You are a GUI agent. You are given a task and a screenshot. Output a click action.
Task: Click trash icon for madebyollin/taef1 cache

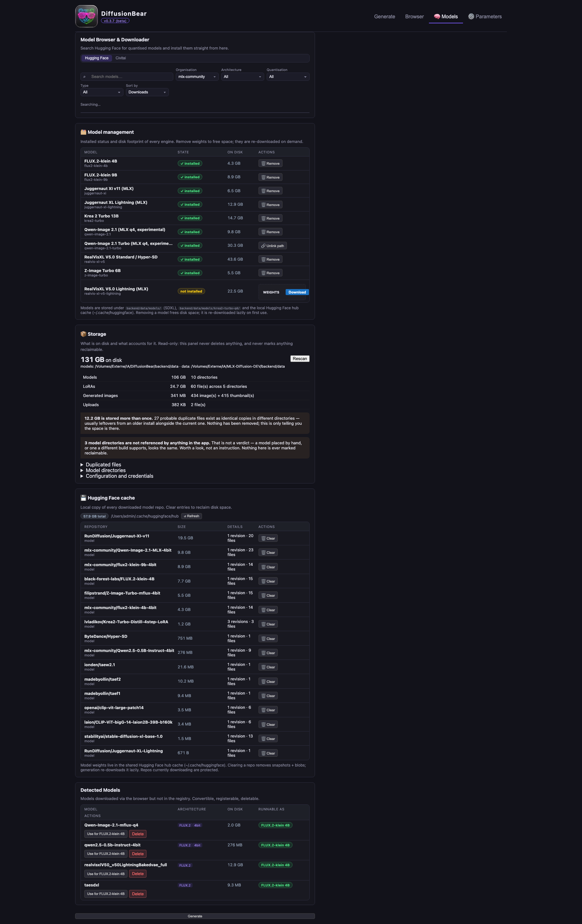coord(264,696)
